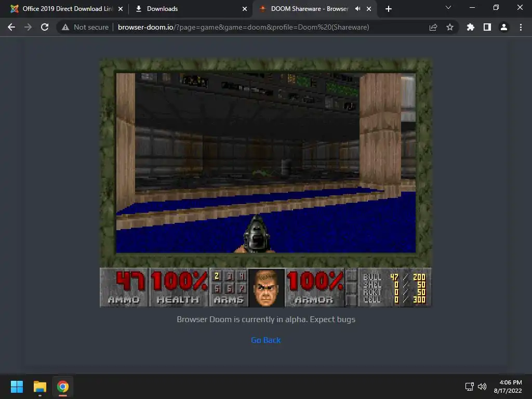Click 'Browser Doom is currently in alpha' text
The image size is (532, 399).
pyautogui.click(x=266, y=320)
